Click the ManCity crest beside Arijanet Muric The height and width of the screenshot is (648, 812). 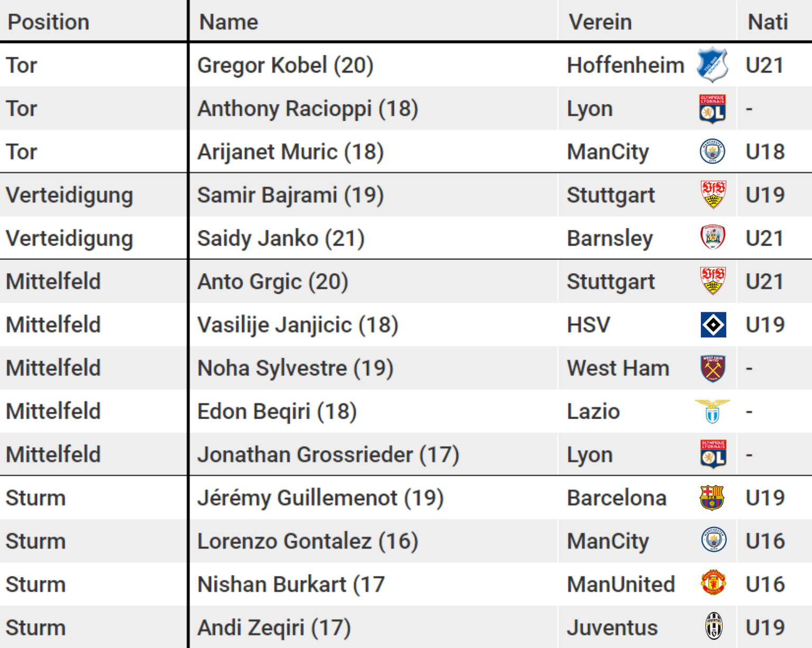point(713,152)
